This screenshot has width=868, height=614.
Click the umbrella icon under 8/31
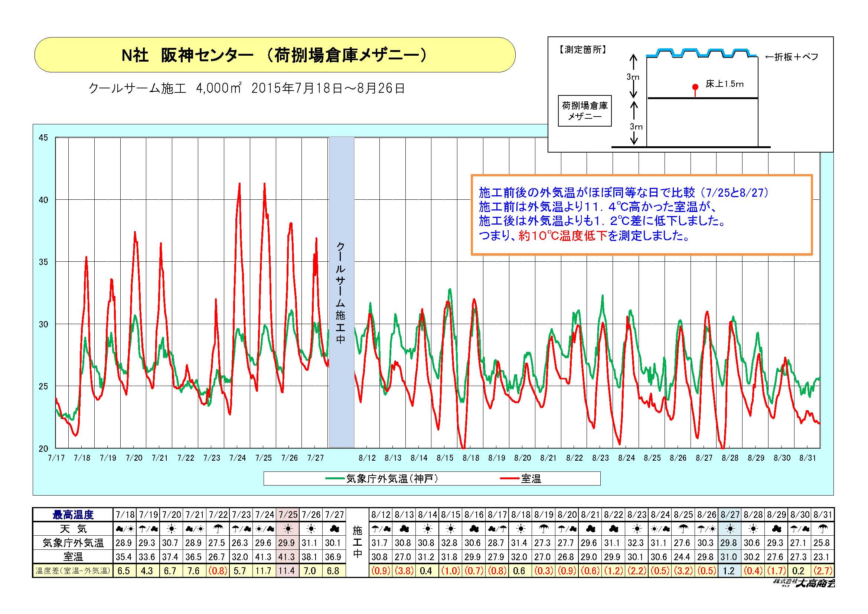pyautogui.click(x=822, y=529)
